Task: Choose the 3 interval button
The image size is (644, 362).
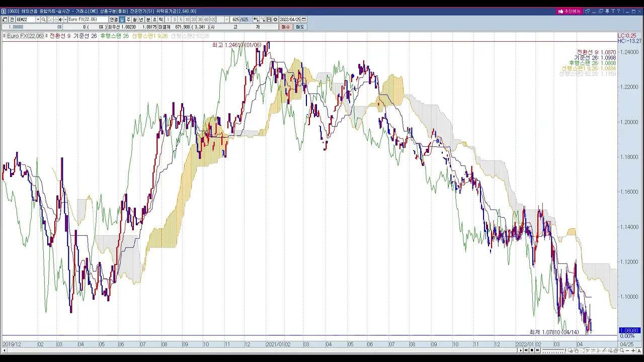Action: [175, 20]
